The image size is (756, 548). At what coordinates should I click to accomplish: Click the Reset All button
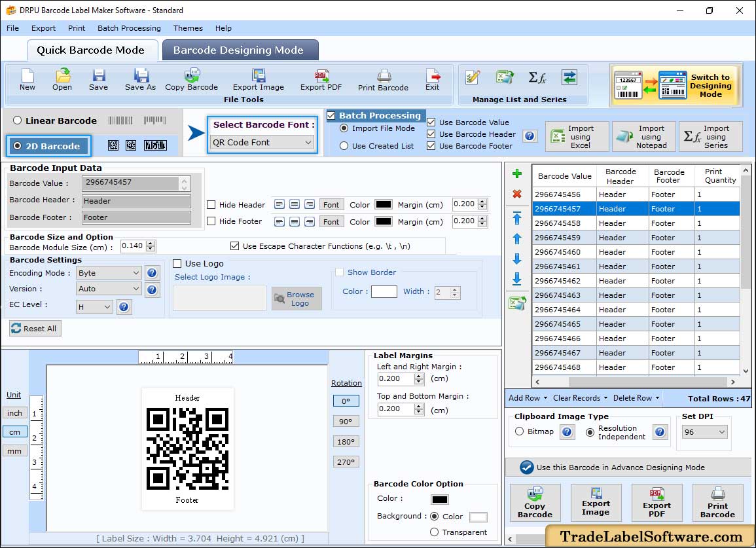(x=35, y=329)
